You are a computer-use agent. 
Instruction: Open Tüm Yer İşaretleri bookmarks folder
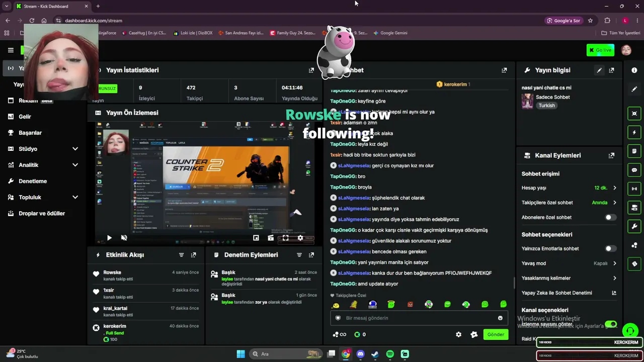tap(621, 33)
